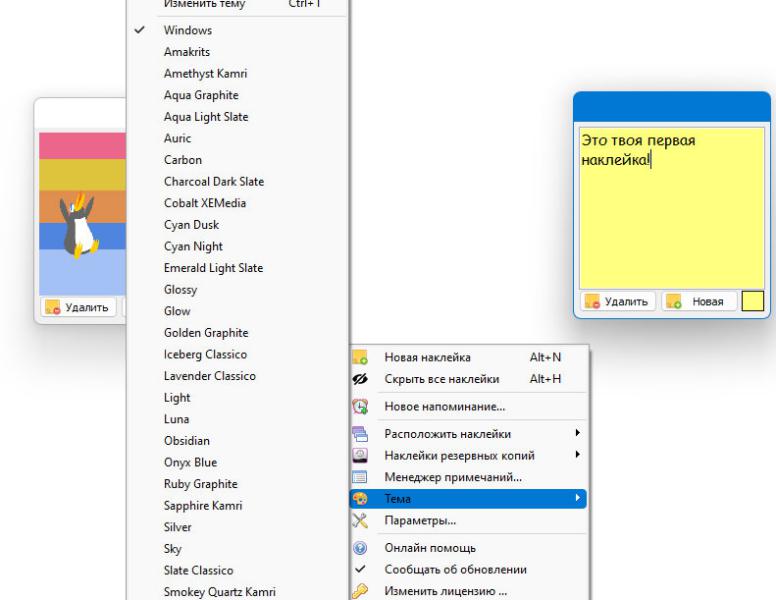This screenshot has height=600, width=776.
Task: Open the yellow color swatch on sticky
Action: 752,301
